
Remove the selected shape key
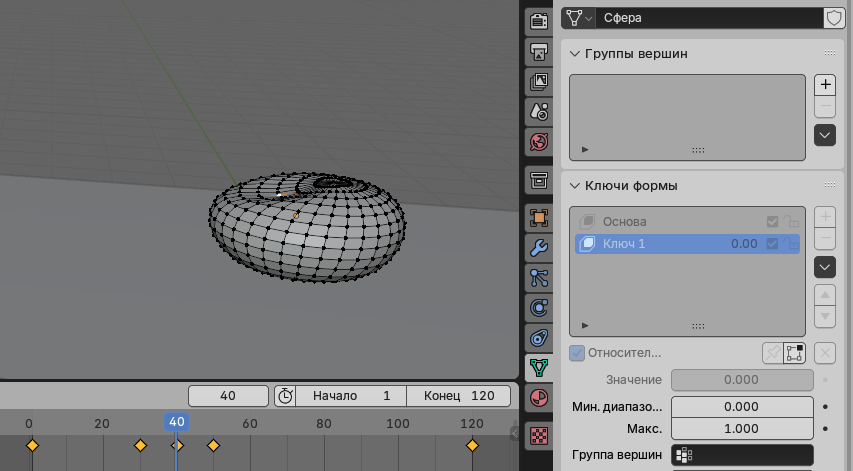[825, 239]
